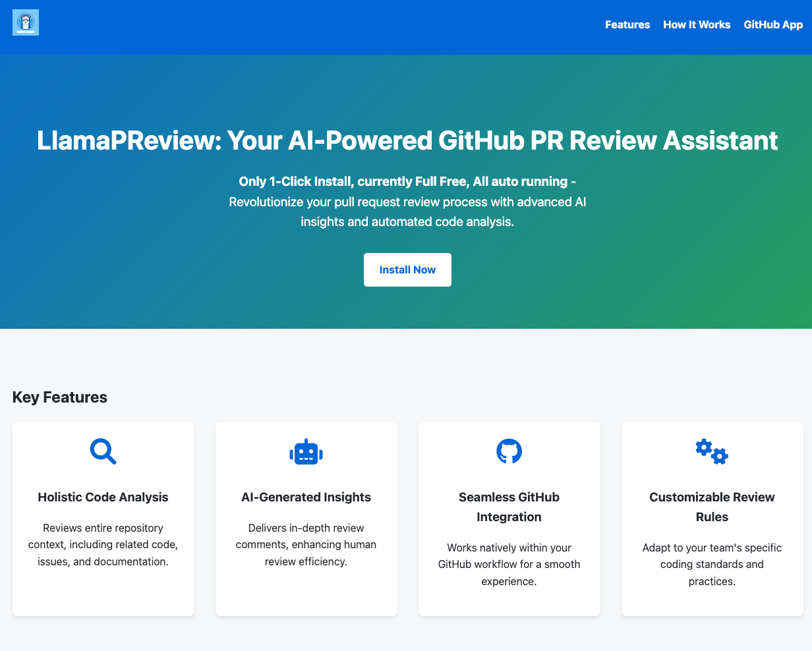Click the LlamaPReview llama logo
The width and height of the screenshot is (812, 651).
pos(26,22)
